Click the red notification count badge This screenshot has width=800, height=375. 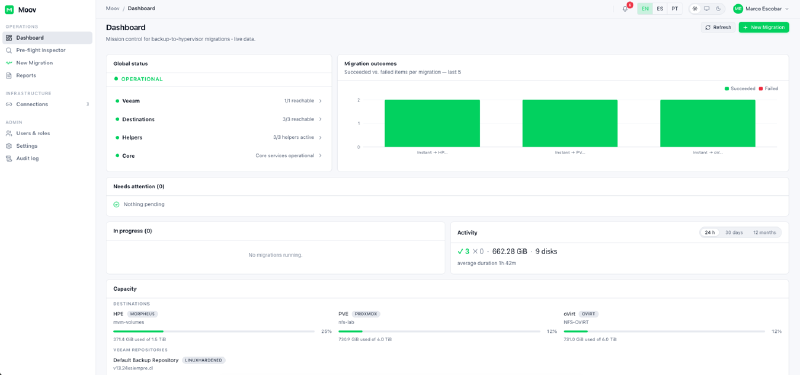pyautogui.click(x=630, y=5)
